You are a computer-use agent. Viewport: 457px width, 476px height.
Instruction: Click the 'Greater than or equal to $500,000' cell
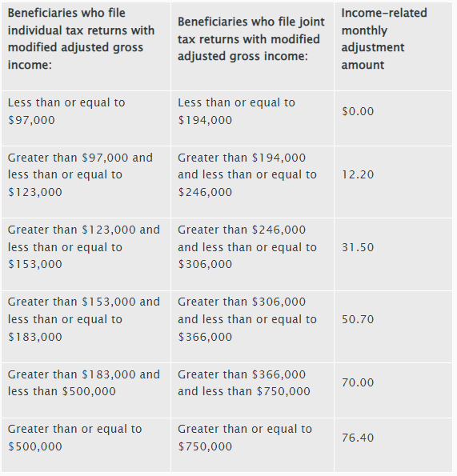(86, 445)
